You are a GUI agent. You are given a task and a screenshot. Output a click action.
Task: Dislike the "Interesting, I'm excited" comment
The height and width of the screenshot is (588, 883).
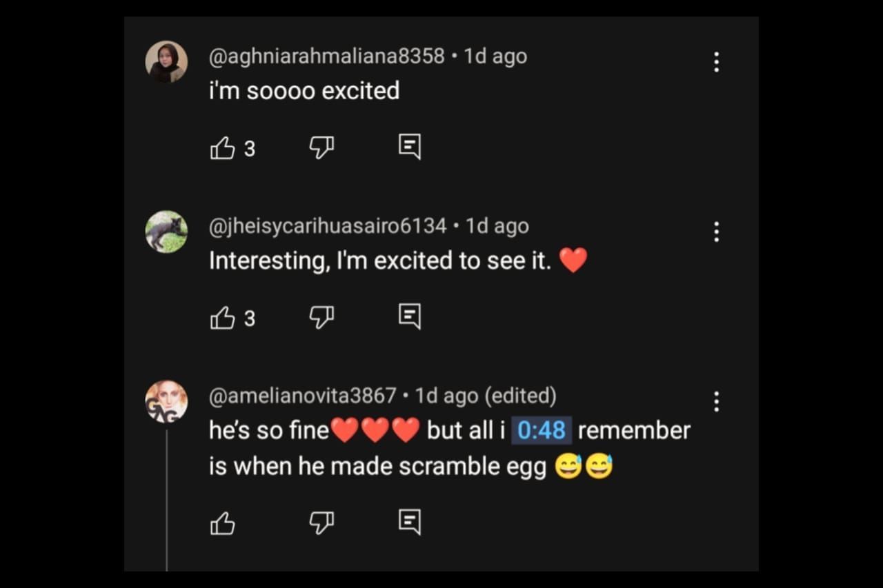coord(321,317)
